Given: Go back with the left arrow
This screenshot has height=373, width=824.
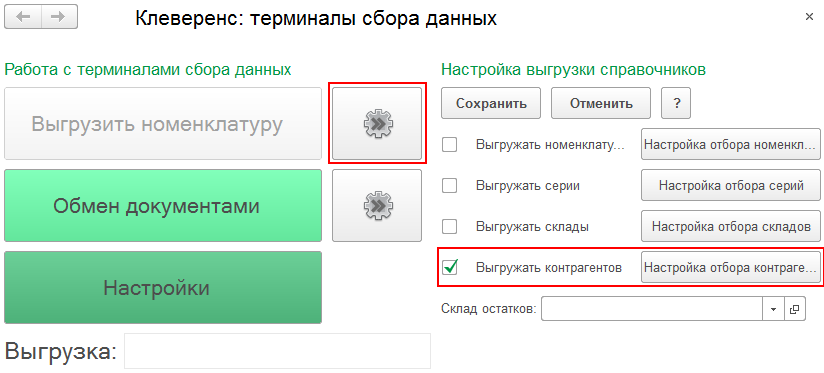Looking at the screenshot, I should click(x=23, y=17).
